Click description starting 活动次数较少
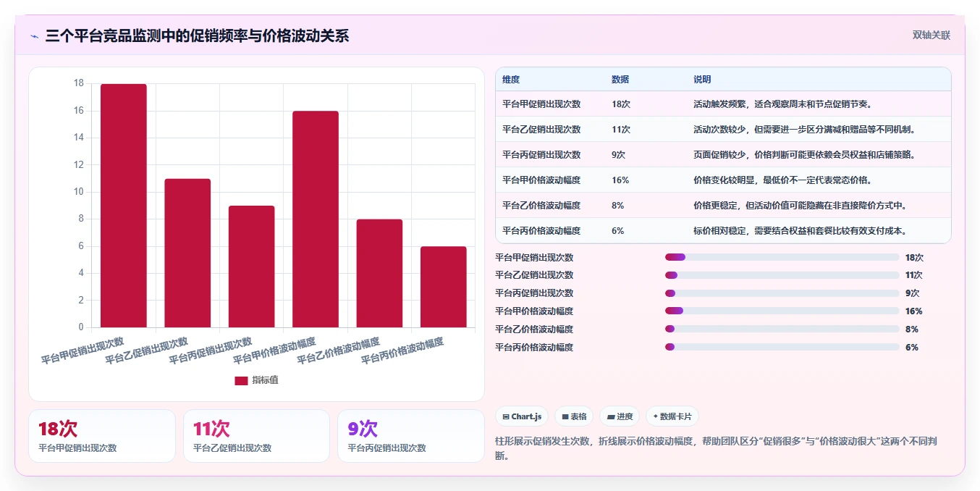 804,130
